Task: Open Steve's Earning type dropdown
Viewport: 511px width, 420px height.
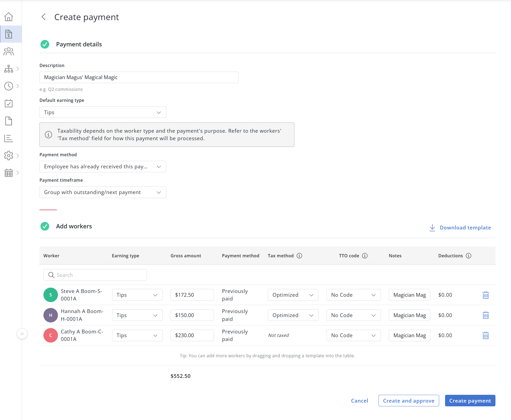Action: tap(137, 295)
